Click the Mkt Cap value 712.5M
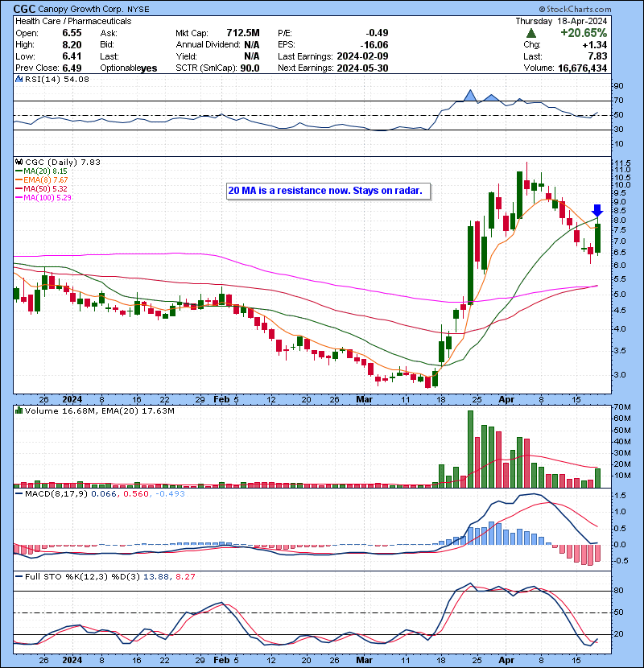Screen dimensions: 644x668 (243, 33)
